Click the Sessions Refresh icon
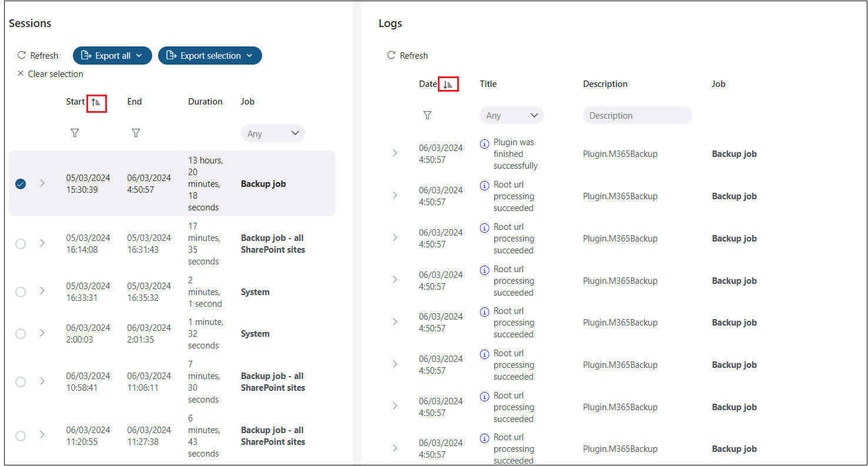 22,55
